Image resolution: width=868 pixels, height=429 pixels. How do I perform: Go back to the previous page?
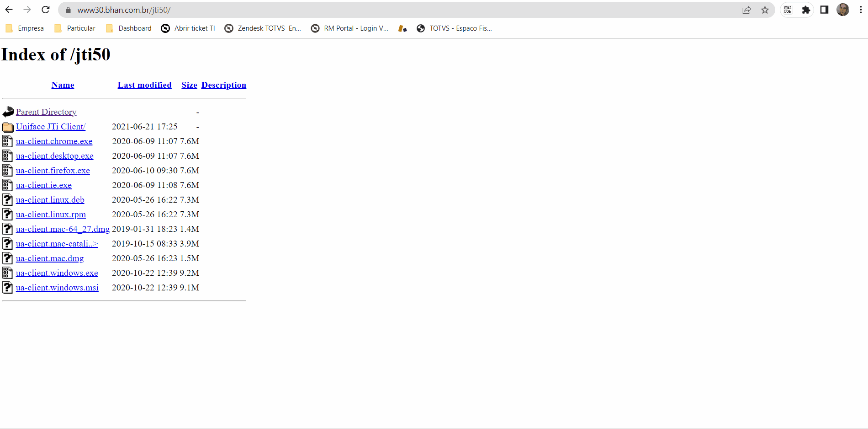tap(9, 10)
